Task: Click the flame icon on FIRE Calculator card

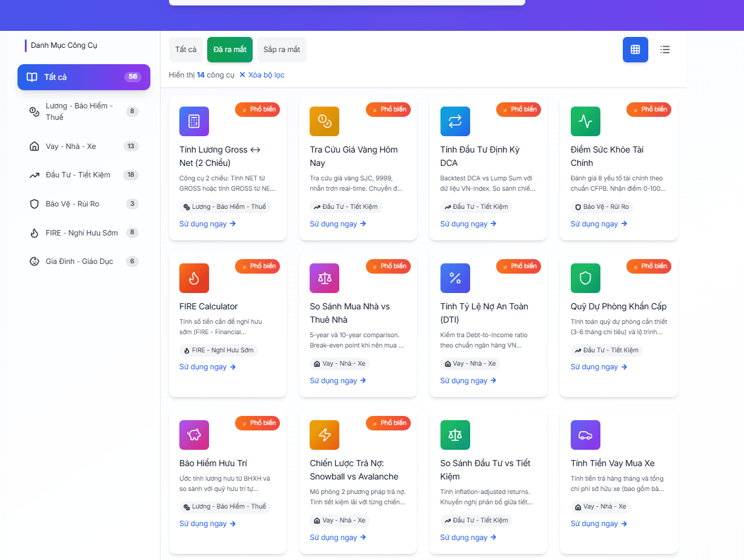Action: 194,278
